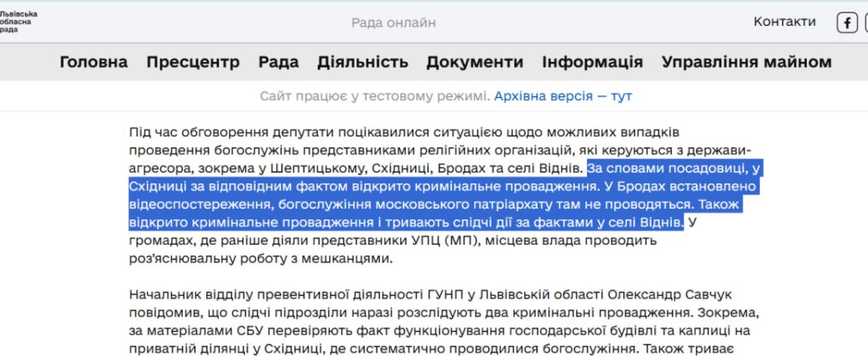Click the partially visible social icon after Facebook
Viewport: 868px width, 356px height.
pos(865,23)
